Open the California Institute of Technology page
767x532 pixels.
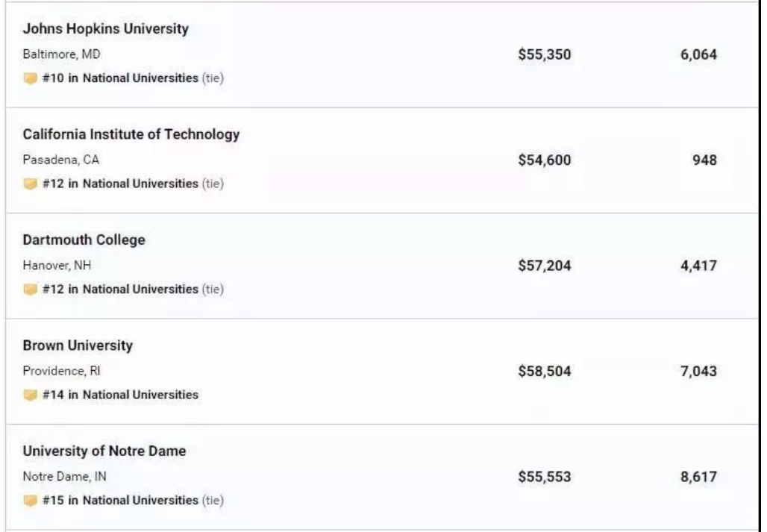point(131,134)
